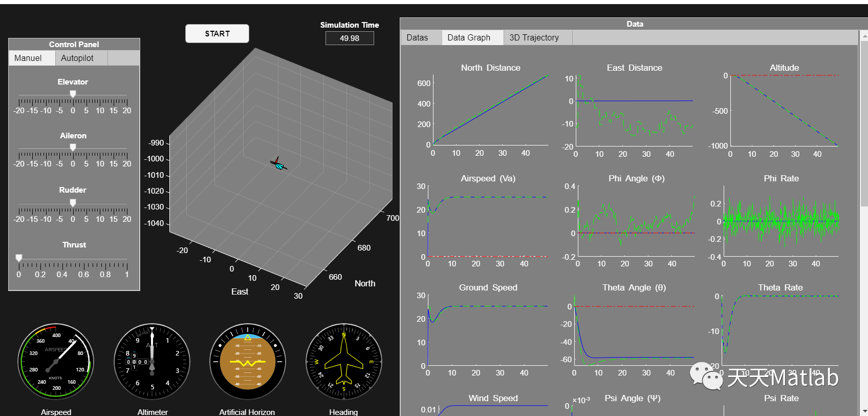Click the Airspeed (Va) graph
868x416 pixels.
tap(488, 221)
